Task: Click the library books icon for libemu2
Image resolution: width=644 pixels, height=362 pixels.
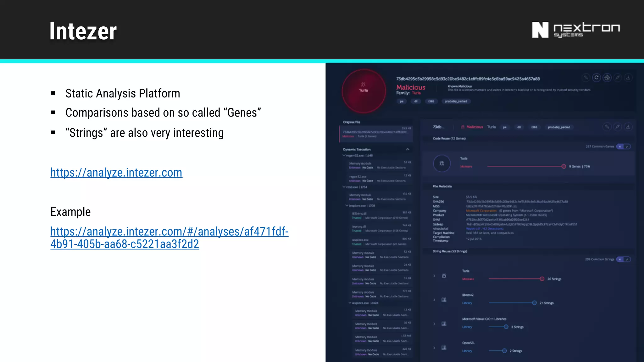Action: (x=444, y=300)
